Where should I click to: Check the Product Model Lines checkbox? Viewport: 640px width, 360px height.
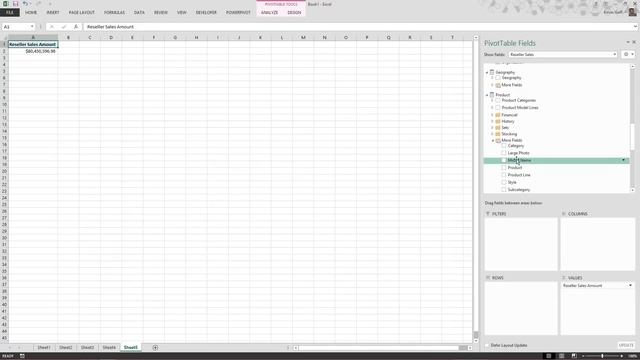tap(498, 108)
